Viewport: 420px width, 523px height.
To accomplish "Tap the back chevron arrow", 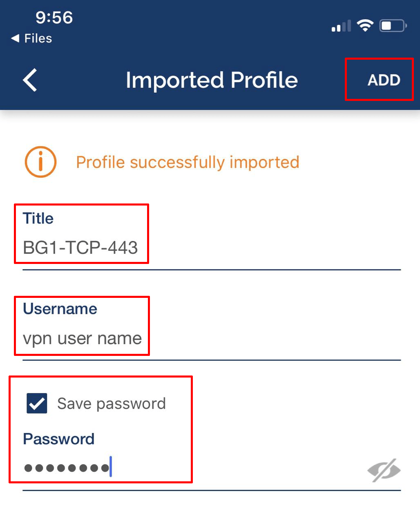I will coord(29,80).
